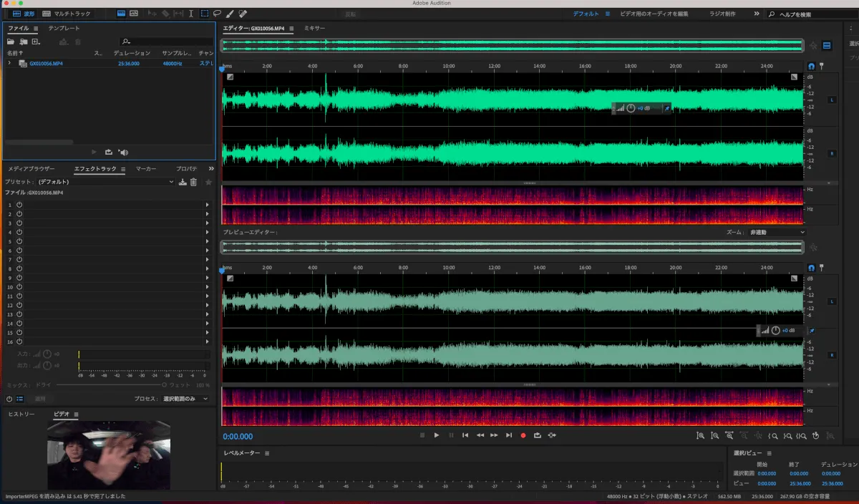
Task: Select the Marquee Selection tool
Action: coord(204,14)
